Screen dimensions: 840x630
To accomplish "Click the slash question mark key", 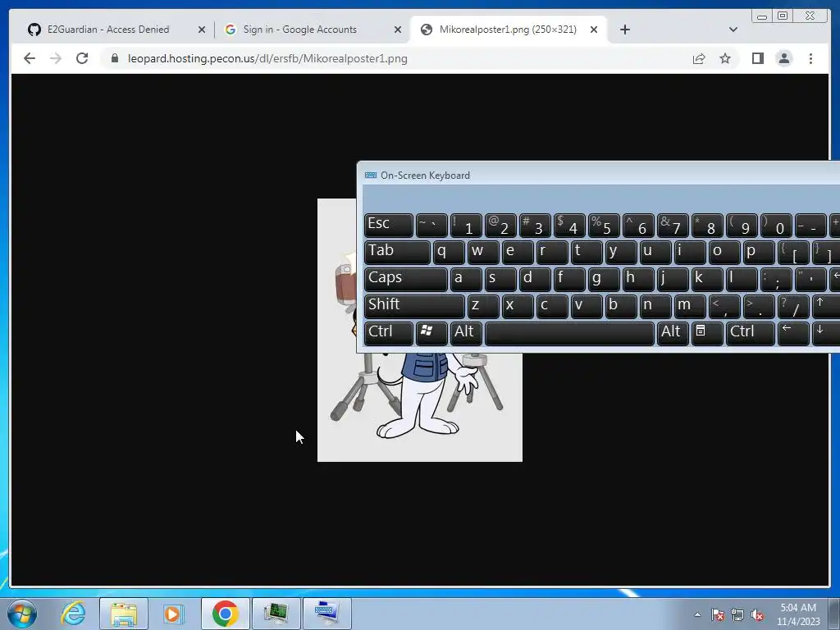I will 793,306.
